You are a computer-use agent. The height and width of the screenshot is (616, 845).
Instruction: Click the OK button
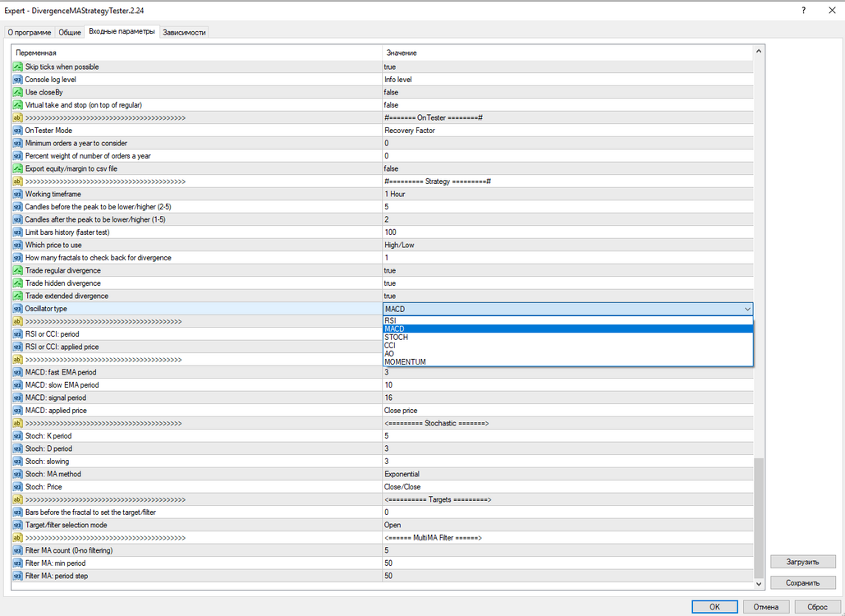714,607
